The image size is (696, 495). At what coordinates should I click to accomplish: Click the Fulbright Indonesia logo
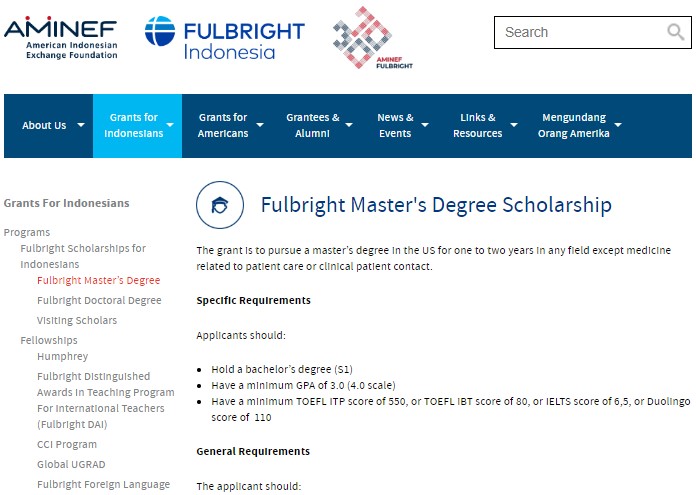224,38
